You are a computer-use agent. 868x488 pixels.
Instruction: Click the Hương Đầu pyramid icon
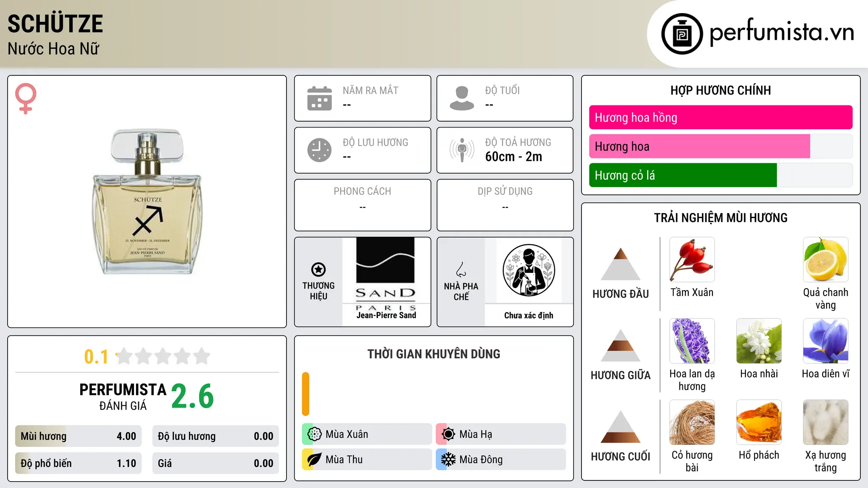point(620,264)
